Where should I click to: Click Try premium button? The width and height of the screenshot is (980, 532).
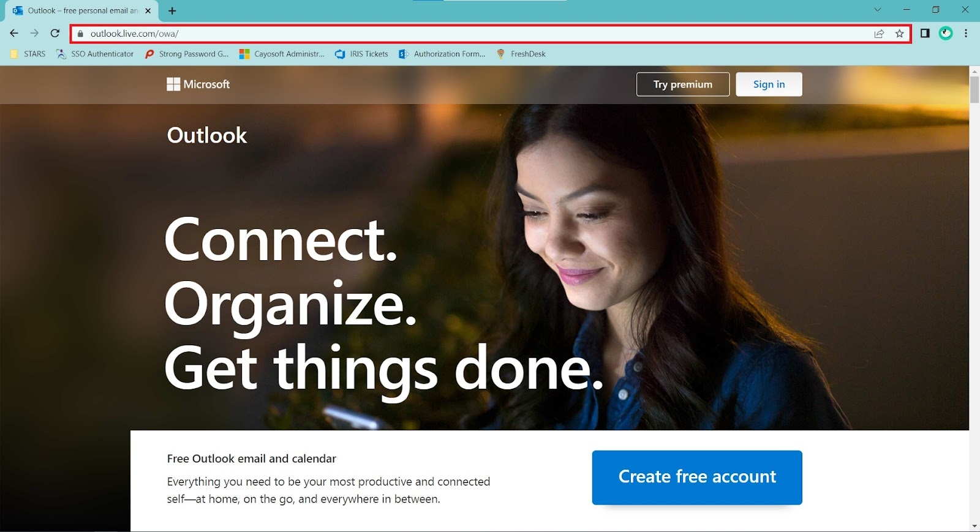683,84
